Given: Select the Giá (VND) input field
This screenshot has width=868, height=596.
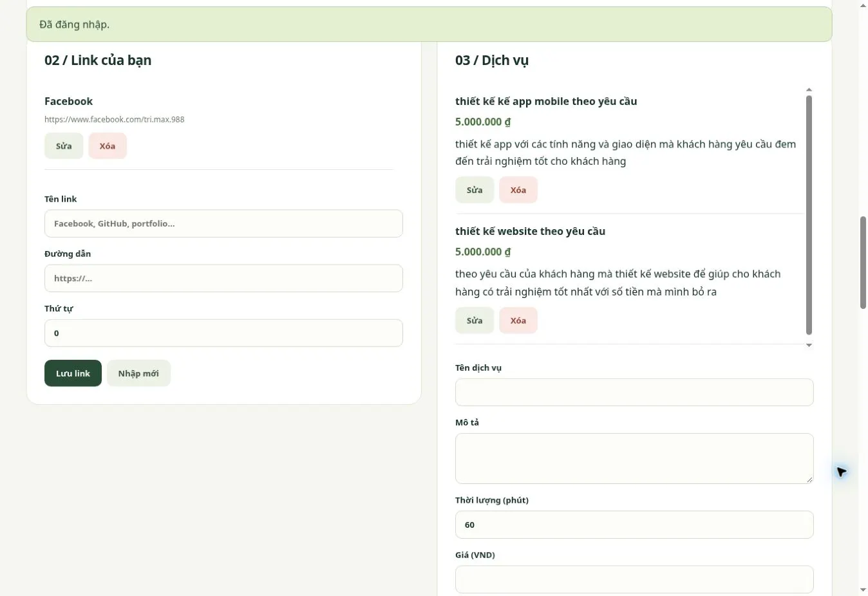Looking at the screenshot, I should pos(634,579).
